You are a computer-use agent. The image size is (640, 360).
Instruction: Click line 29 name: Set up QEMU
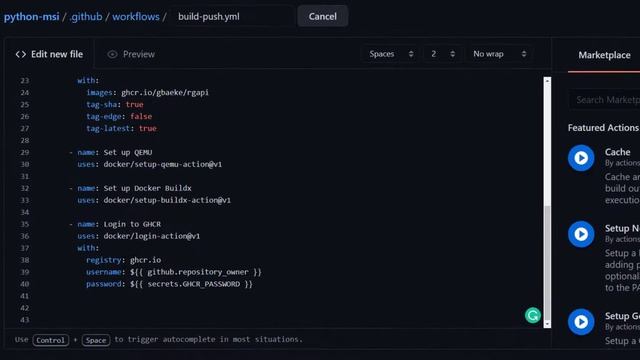[110, 152]
